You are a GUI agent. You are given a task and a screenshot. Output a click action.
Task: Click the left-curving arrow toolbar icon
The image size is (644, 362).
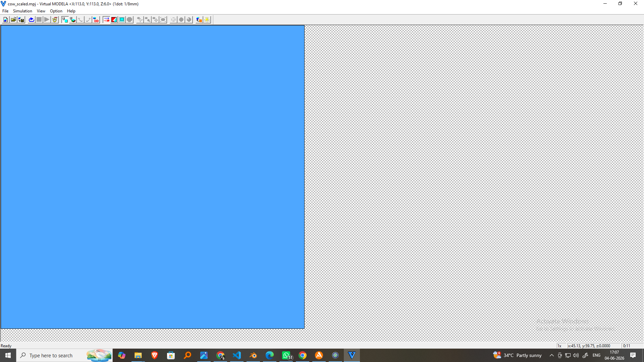pos(80,20)
